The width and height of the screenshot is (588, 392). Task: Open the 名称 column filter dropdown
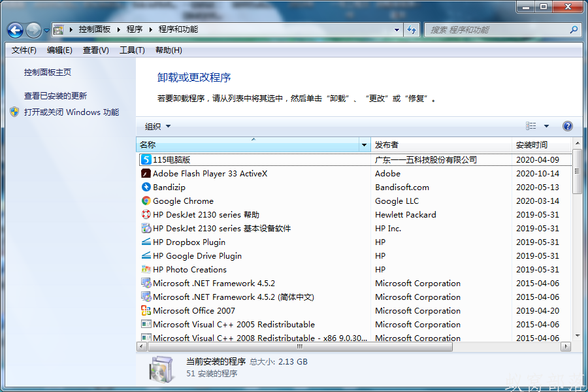coord(364,145)
